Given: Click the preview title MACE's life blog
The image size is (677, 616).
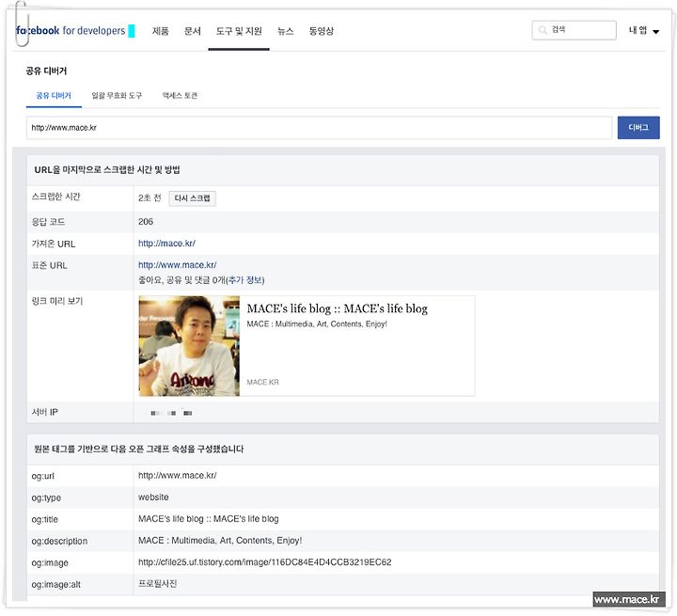Looking at the screenshot, I should pos(338,308).
